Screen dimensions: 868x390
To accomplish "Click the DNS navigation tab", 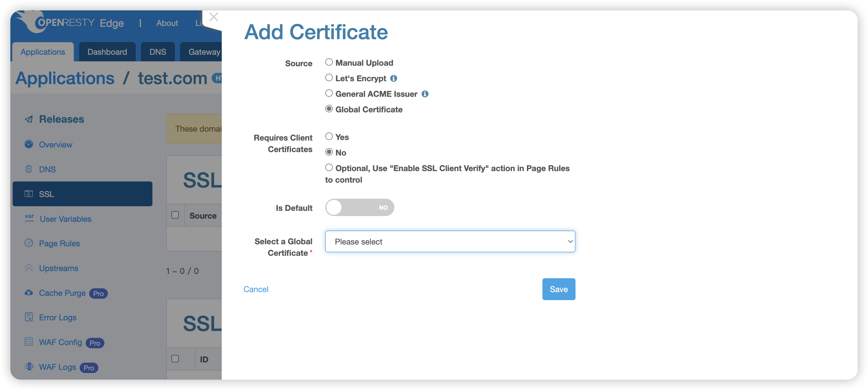I will (x=157, y=52).
